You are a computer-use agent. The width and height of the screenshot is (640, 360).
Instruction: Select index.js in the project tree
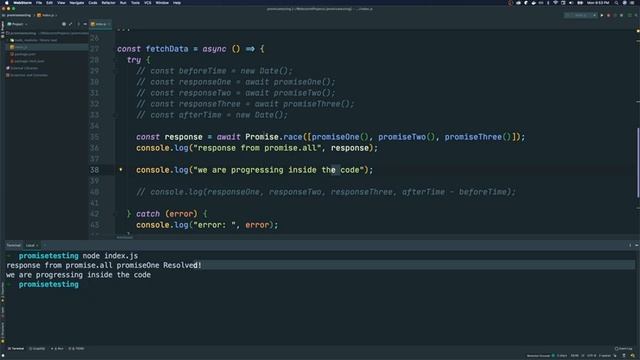tap(47, 47)
